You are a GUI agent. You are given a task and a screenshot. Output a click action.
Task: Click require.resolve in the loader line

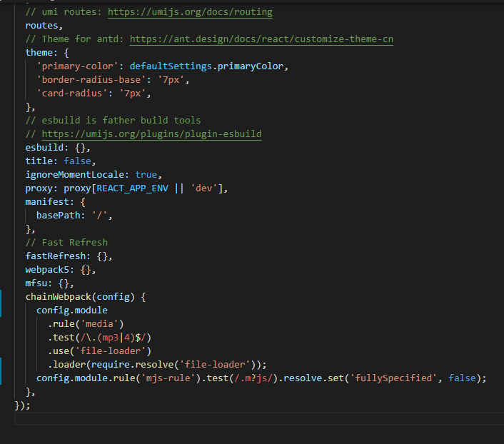[x=132, y=365]
